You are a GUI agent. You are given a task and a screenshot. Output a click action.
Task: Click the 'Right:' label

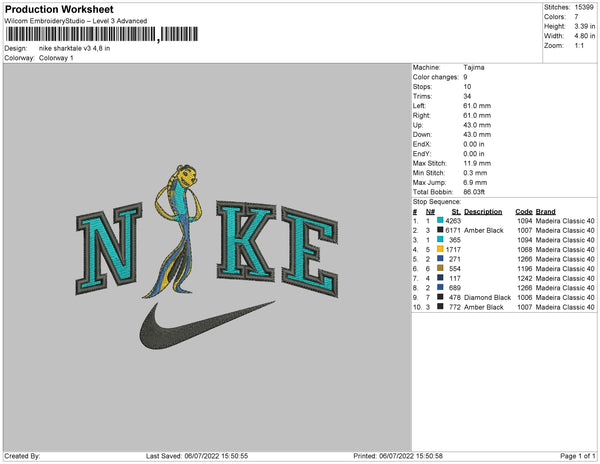[421, 116]
